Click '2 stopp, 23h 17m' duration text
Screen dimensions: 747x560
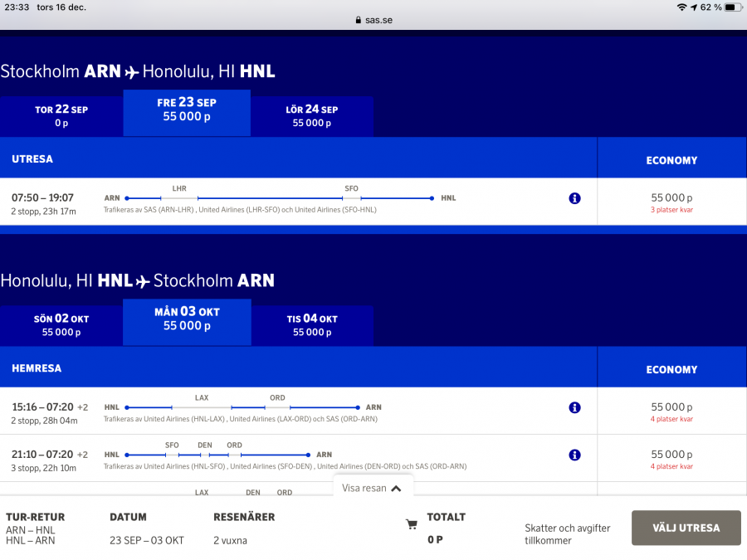pyautogui.click(x=43, y=212)
